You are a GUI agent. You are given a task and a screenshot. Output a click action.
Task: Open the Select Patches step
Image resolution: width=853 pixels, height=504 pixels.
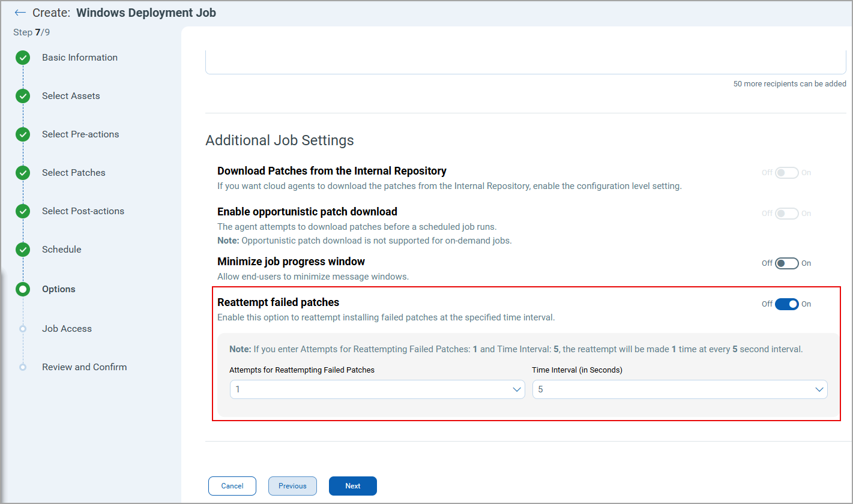tap(74, 173)
